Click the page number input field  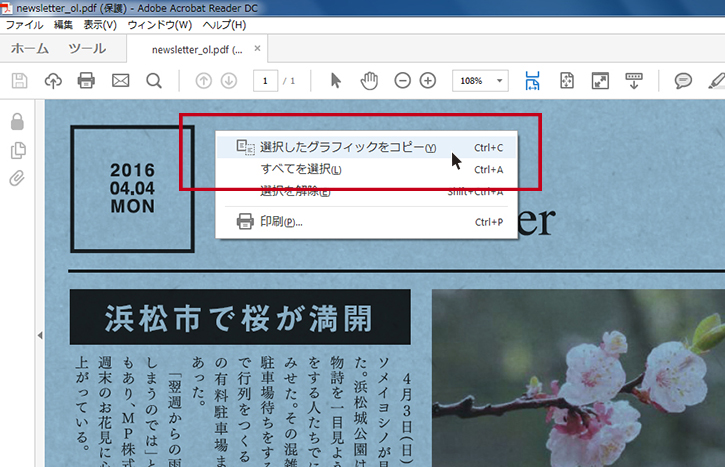click(x=265, y=80)
